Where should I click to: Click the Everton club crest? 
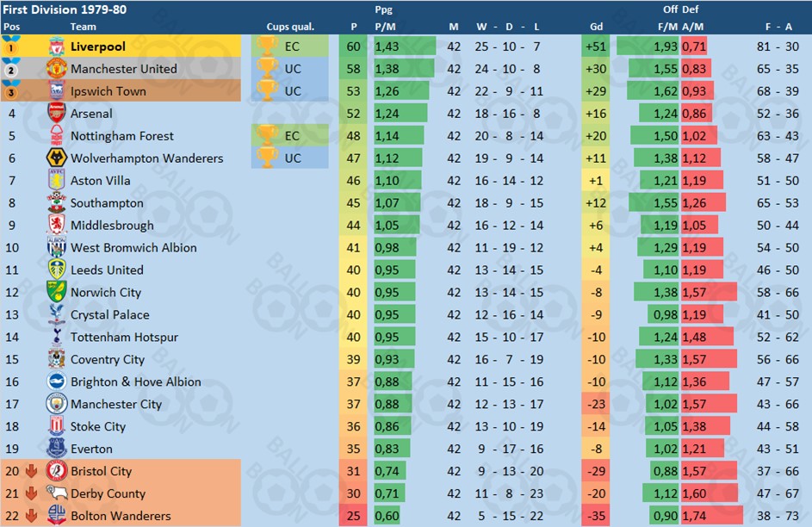(x=57, y=449)
